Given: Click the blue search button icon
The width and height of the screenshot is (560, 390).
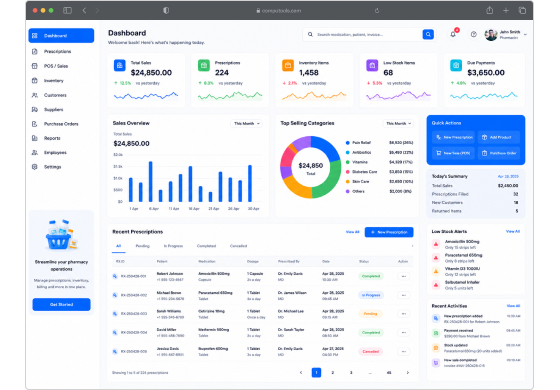Looking at the screenshot, I should coord(428,34).
